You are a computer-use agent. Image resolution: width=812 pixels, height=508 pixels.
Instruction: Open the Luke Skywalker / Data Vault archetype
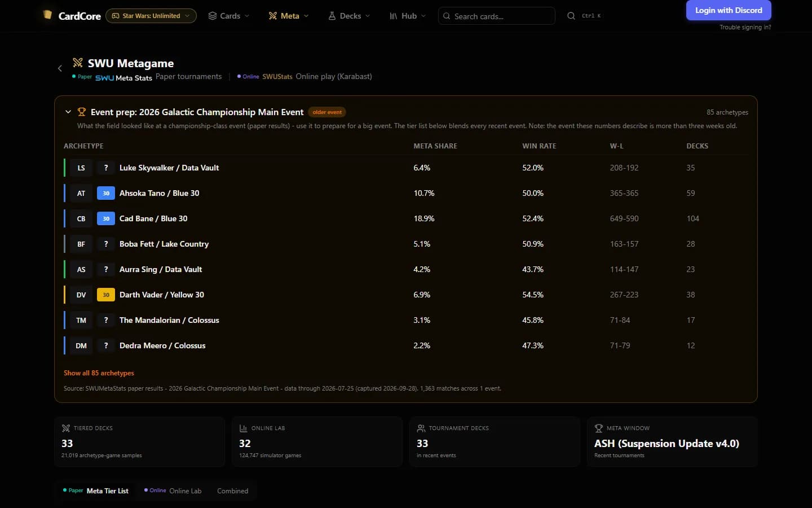pyautogui.click(x=169, y=168)
